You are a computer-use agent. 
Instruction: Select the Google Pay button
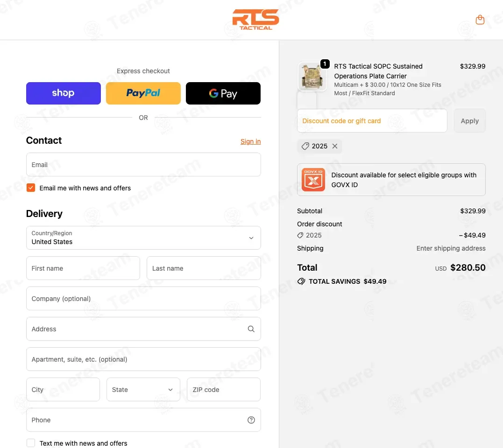point(223,93)
